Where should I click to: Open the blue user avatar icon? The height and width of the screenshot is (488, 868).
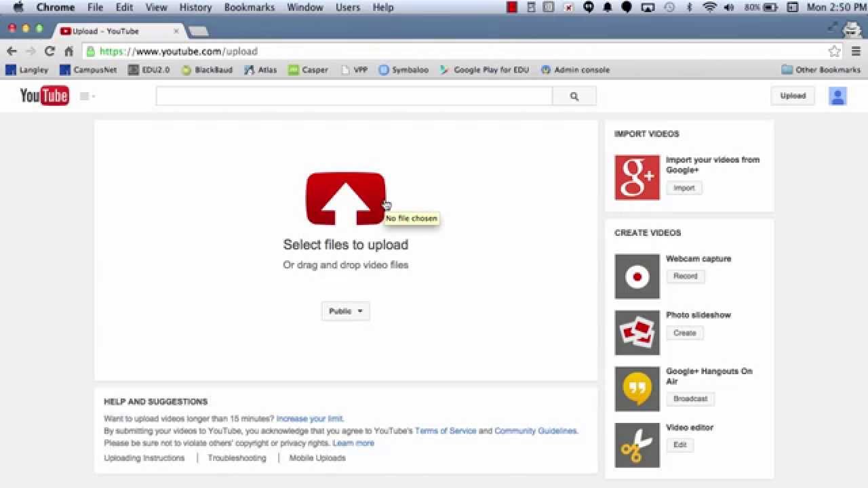tap(837, 96)
